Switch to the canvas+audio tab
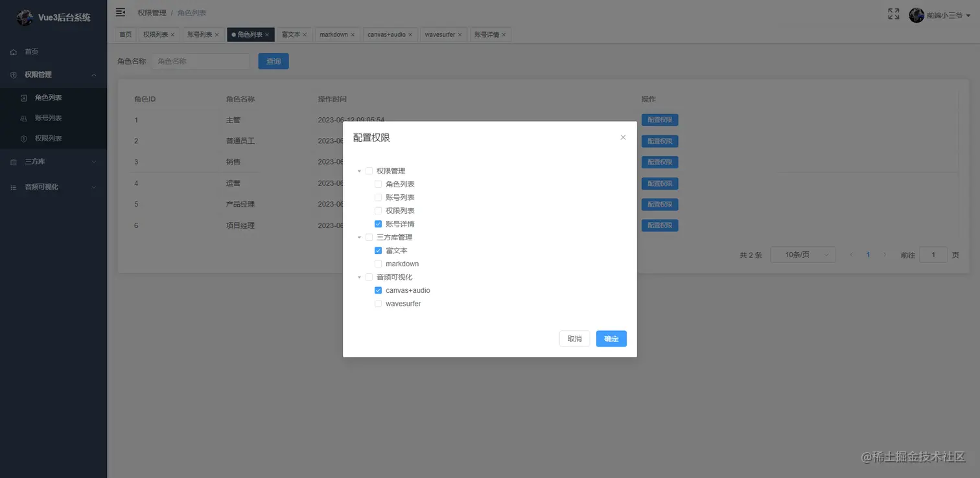Screen dimensions: 980x478 [386, 34]
